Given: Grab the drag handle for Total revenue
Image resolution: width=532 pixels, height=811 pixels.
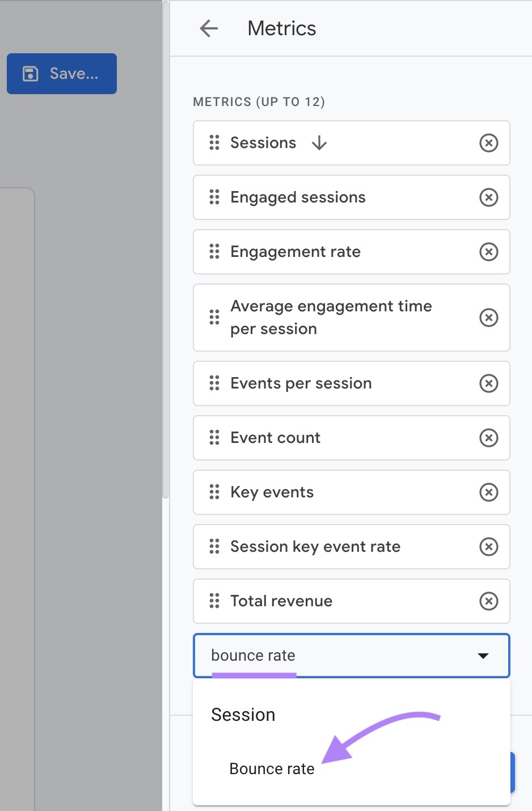Looking at the screenshot, I should [x=214, y=601].
